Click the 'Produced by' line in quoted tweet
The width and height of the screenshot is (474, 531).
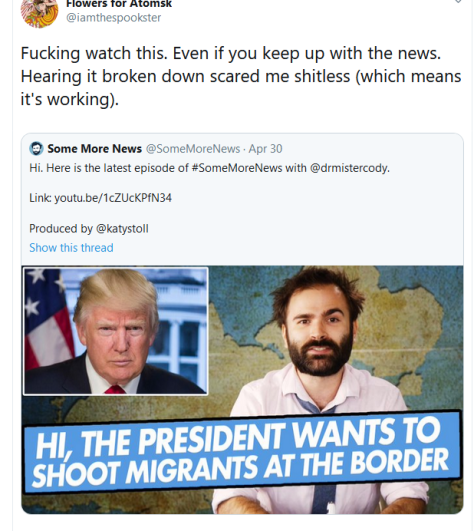tap(89, 229)
